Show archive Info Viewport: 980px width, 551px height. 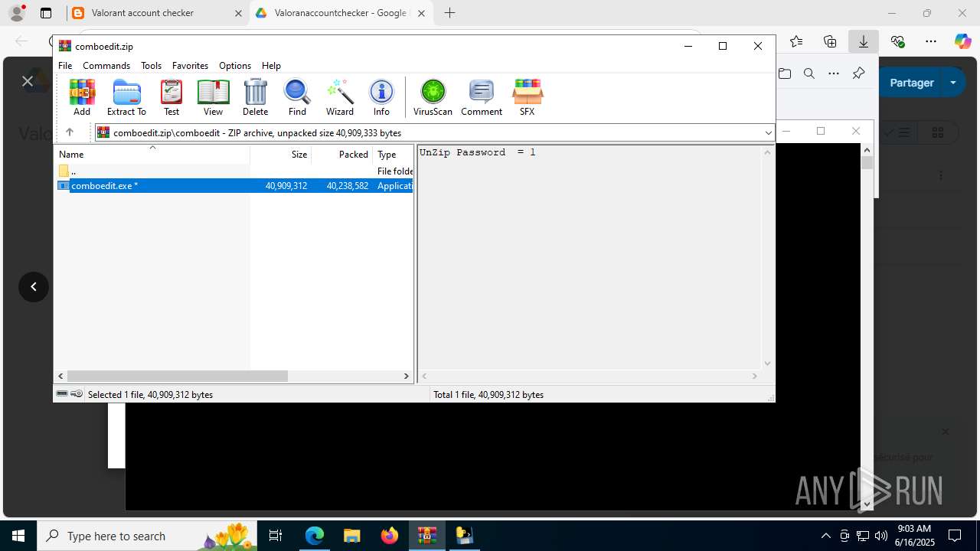point(381,97)
